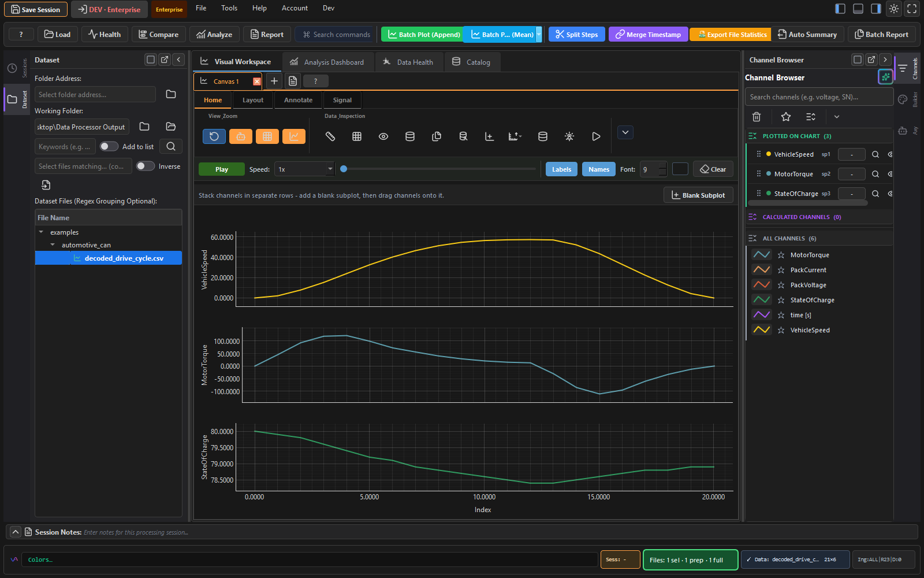Toggle the left panel layout icon at top right
Viewport: 924px width, 578px height.
pyautogui.click(x=840, y=9)
